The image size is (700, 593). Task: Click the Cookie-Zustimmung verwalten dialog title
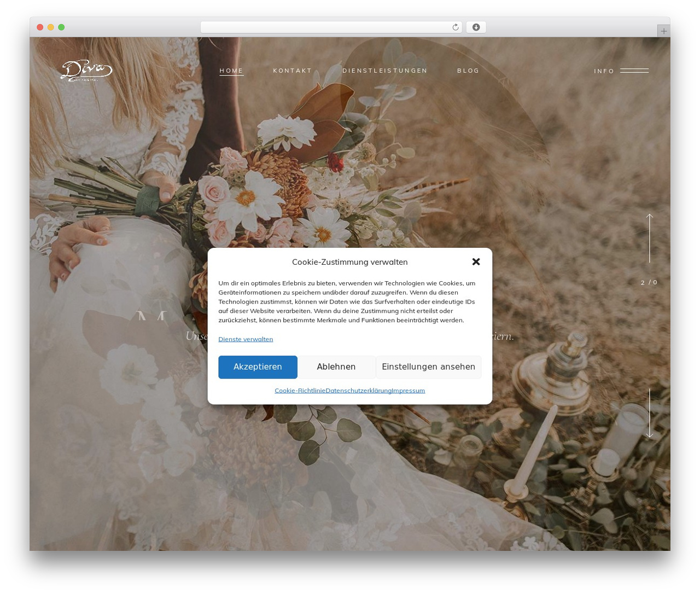pyautogui.click(x=350, y=262)
